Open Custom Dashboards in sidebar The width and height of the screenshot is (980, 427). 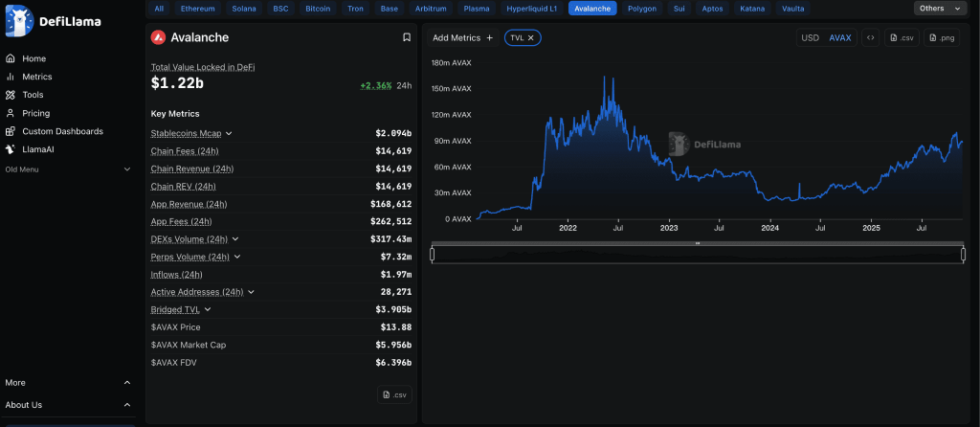click(x=61, y=131)
